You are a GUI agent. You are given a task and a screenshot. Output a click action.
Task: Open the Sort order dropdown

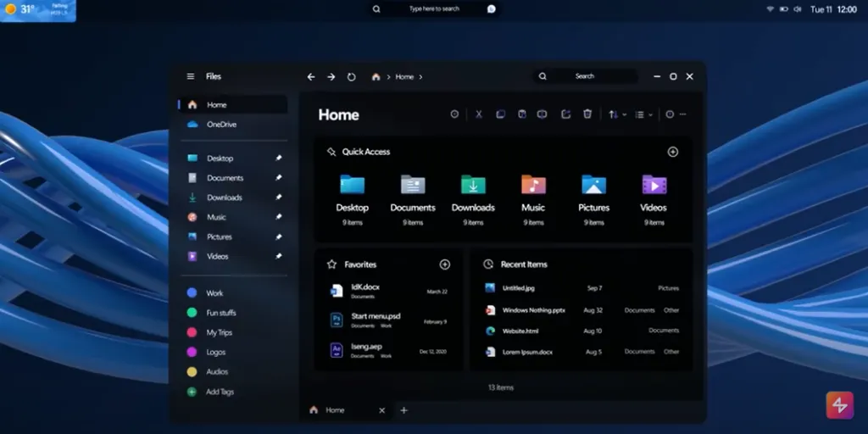617,114
